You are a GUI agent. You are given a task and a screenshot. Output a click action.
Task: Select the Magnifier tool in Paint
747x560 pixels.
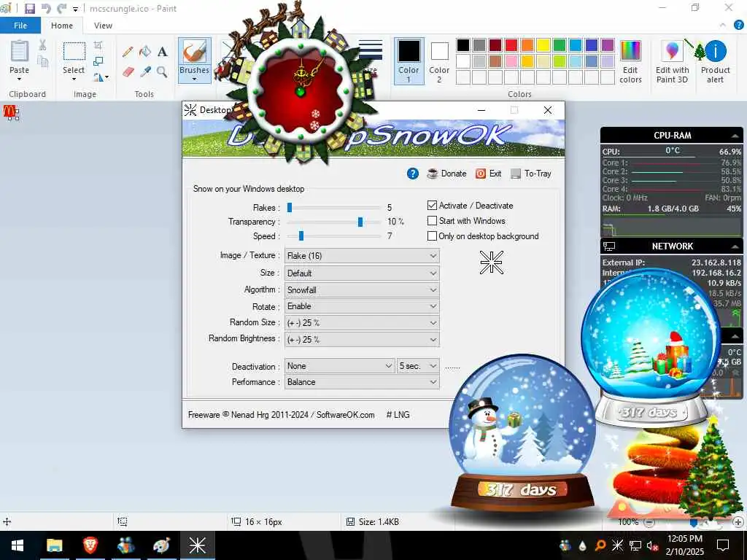[163, 72]
